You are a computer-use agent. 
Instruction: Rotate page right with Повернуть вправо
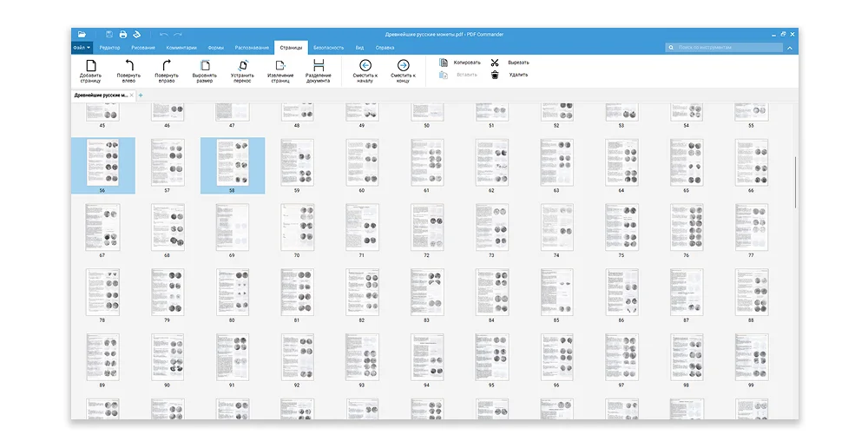click(x=167, y=71)
